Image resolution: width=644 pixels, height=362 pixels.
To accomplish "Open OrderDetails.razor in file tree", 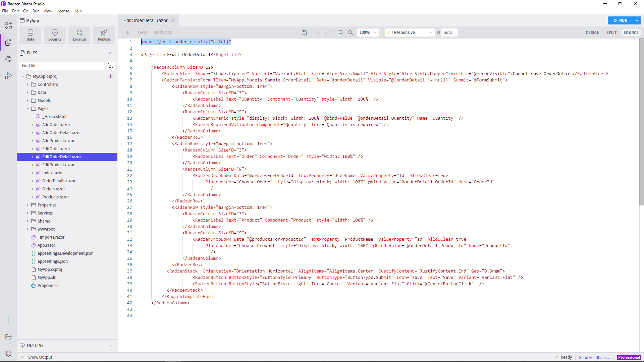I will tap(59, 181).
